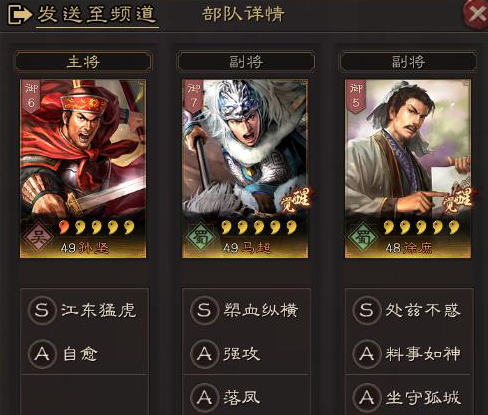Click the 觉醒 badge on 马超
The image size is (488, 415).
[295, 199]
